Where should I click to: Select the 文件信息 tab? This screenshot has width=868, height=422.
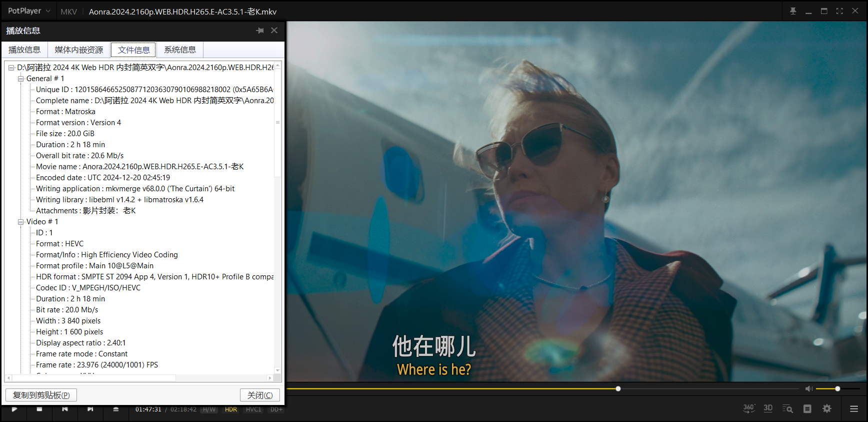click(x=133, y=50)
